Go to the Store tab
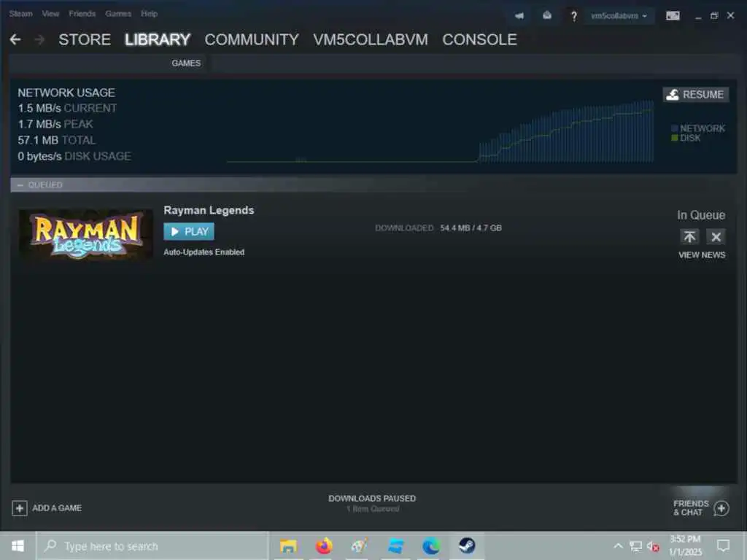The image size is (747, 560). tap(85, 39)
